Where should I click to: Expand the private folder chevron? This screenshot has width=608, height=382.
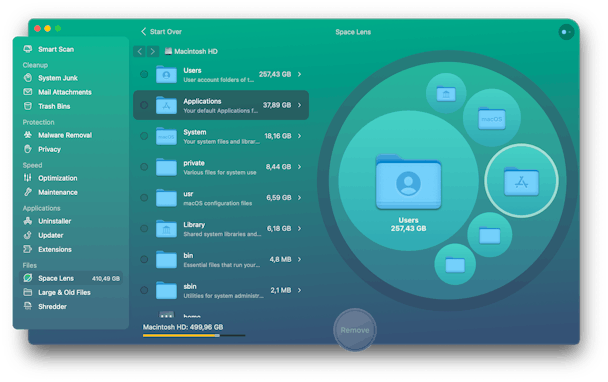click(x=299, y=167)
